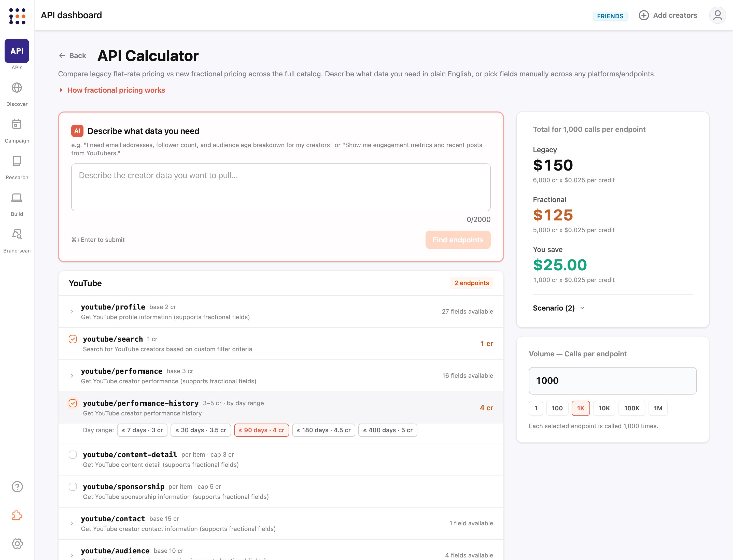The image size is (733, 560).
Task: Check the youtube/sponsorship endpoint
Action: 73,487
